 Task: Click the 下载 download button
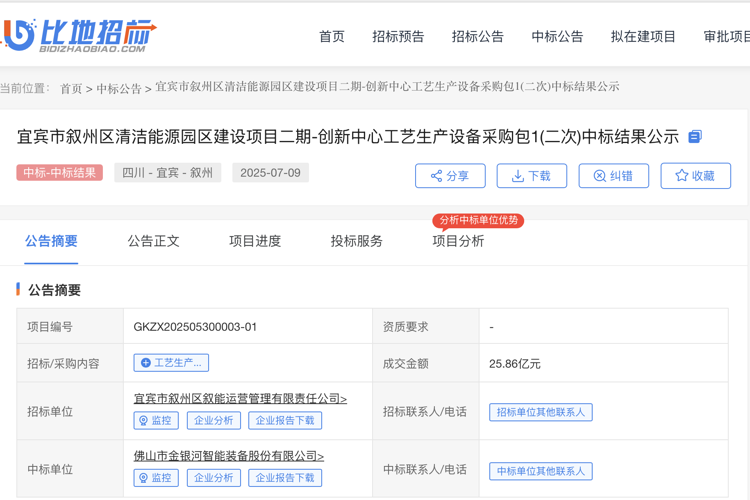[532, 176]
